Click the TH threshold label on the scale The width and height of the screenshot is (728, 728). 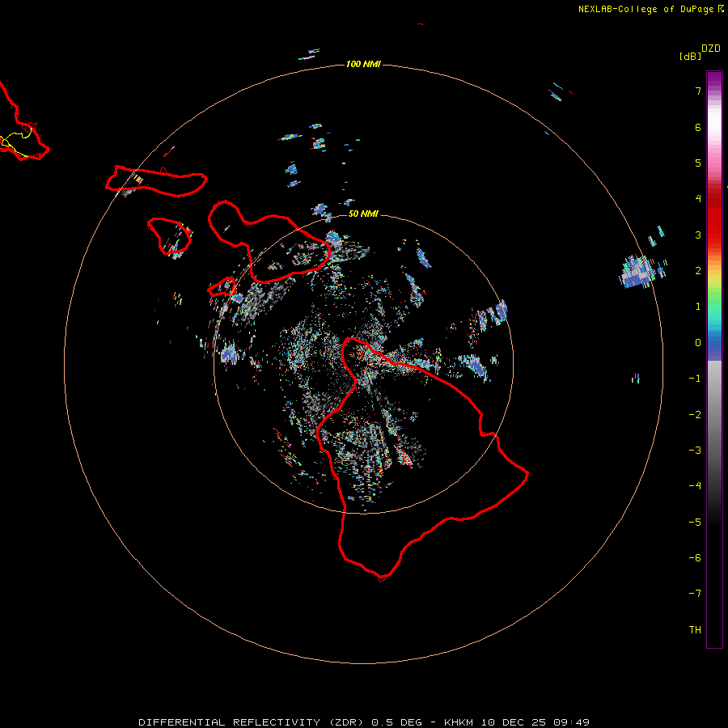[x=695, y=630]
